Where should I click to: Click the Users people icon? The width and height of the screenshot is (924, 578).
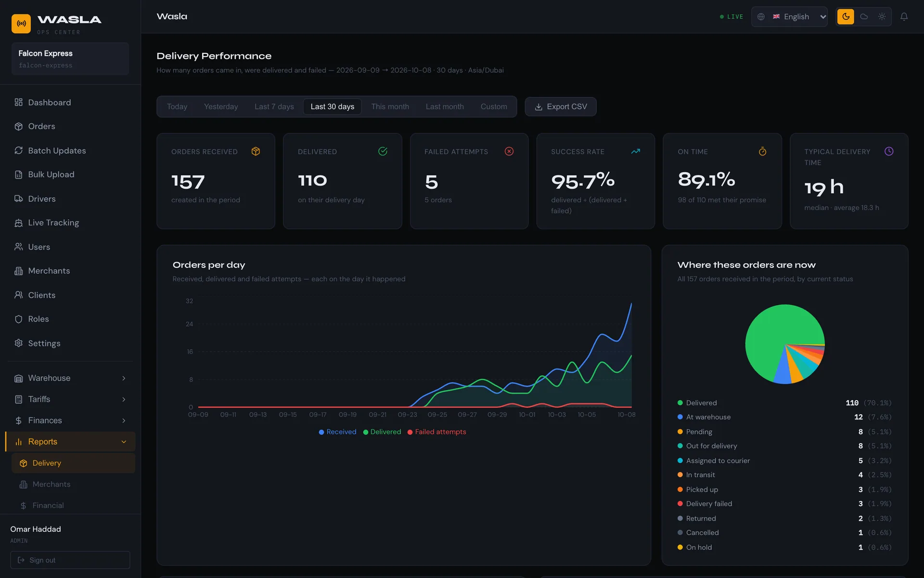point(19,247)
